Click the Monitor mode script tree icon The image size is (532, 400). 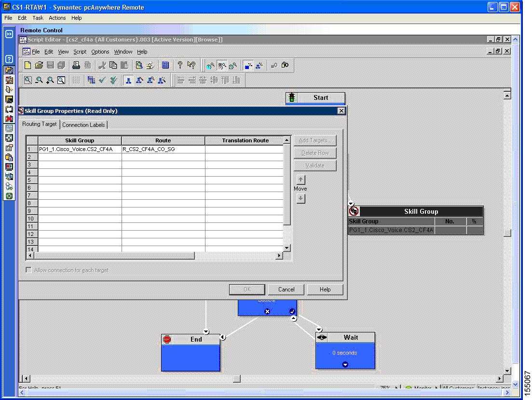[150, 80]
